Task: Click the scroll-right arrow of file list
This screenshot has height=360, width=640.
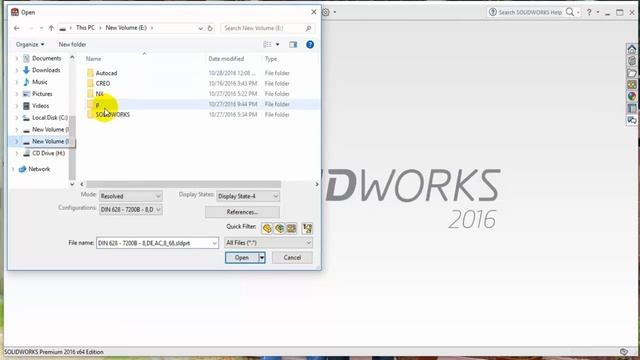Action: 317,184
